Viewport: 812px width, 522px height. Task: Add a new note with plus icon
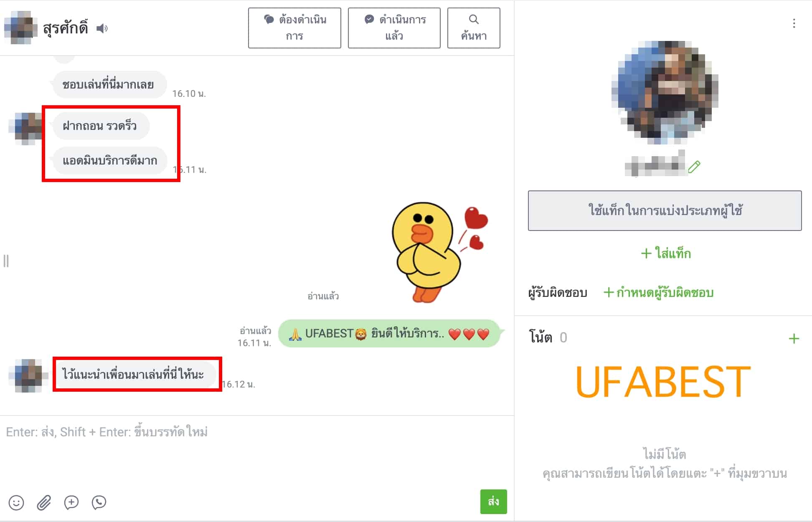[x=794, y=338]
